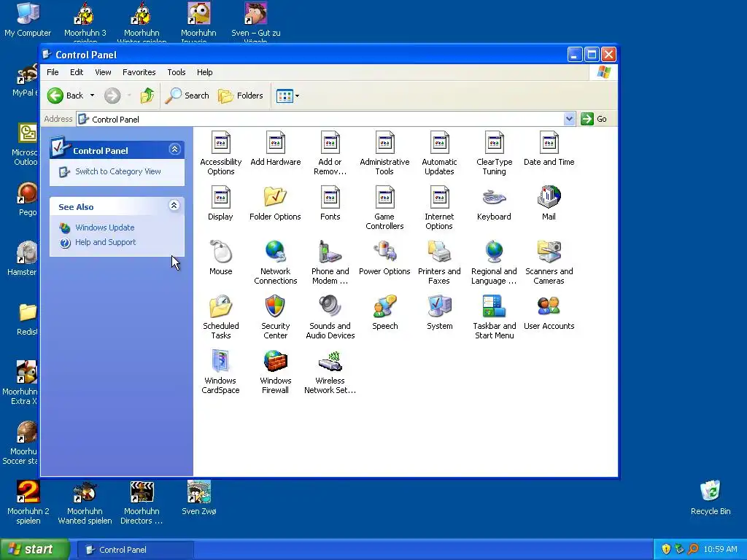The height and width of the screenshot is (560, 747).
Task: Select the Speech icon
Action: 384,307
